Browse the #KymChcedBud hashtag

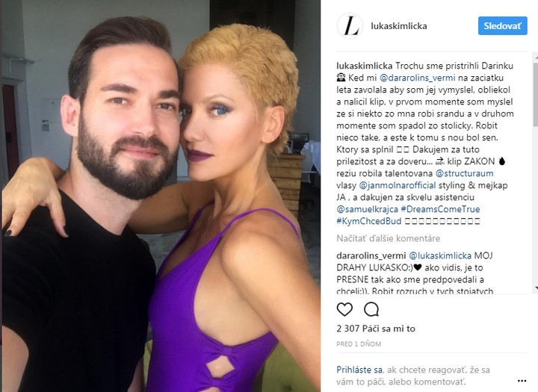click(369, 221)
